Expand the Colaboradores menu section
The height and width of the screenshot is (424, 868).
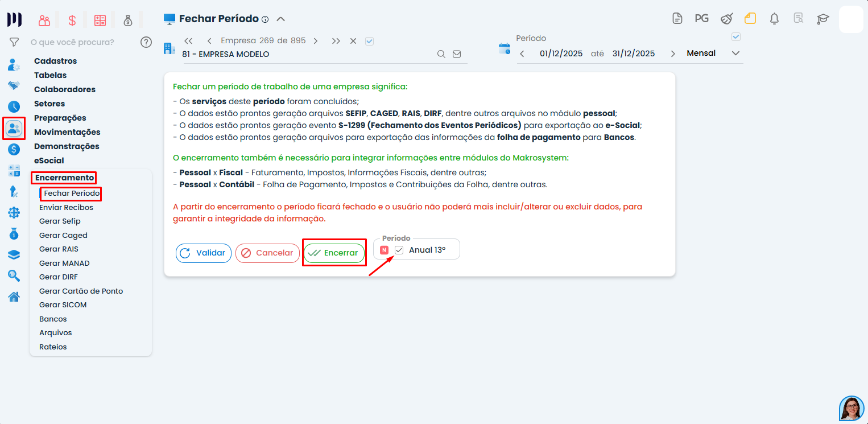pyautogui.click(x=65, y=89)
